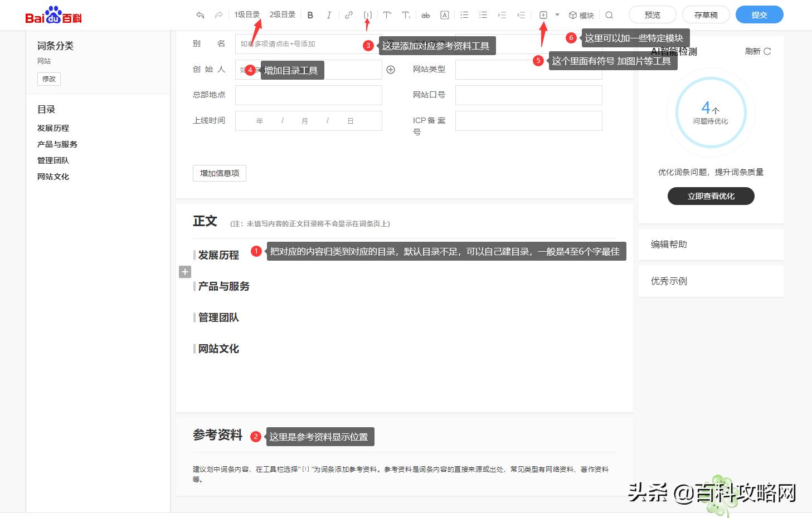Click the 上线时间 year input field
This screenshot has height=518, width=812.
(x=259, y=120)
